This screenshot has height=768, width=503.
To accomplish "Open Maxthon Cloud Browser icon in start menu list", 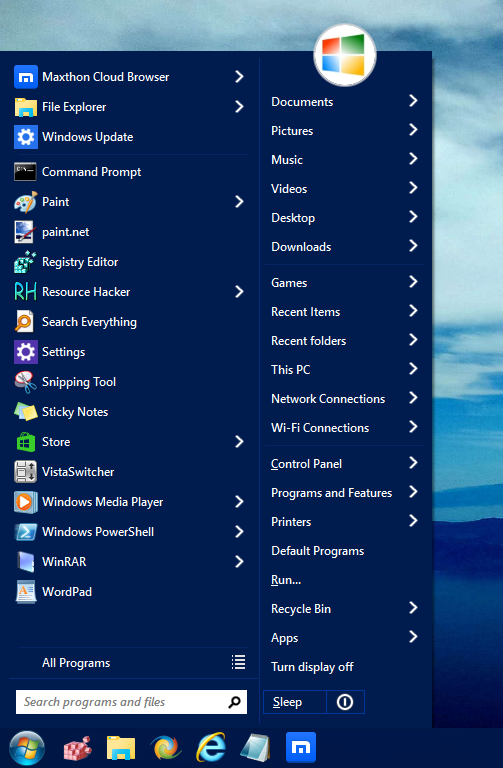I will point(25,77).
